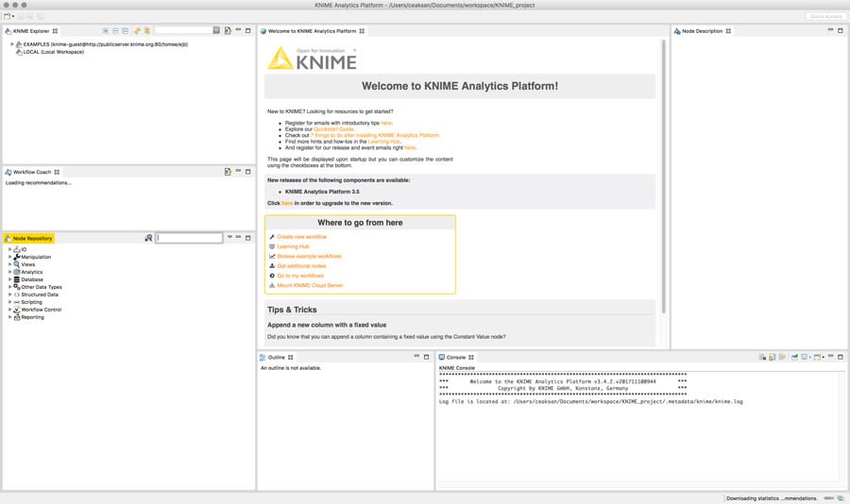The height and width of the screenshot is (504, 850).
Task: Click the Node Repository fuzzy search icon
Action: [x=148, y=238]
